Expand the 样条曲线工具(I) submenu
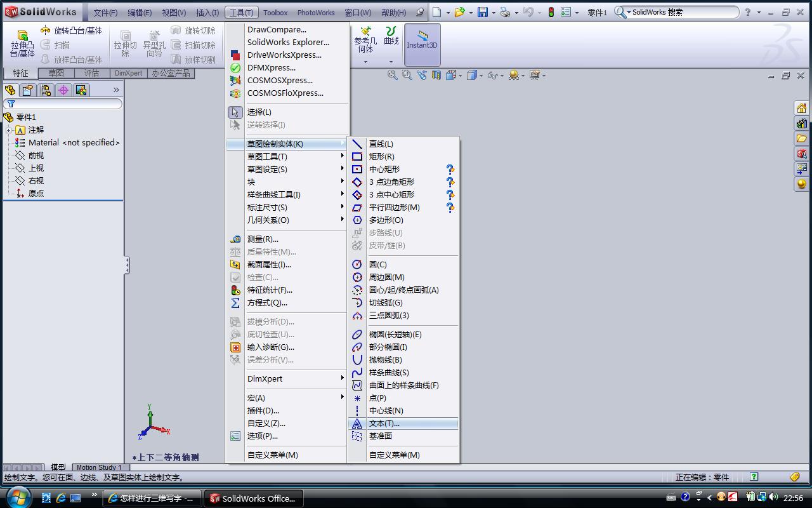 click(287, 195)
